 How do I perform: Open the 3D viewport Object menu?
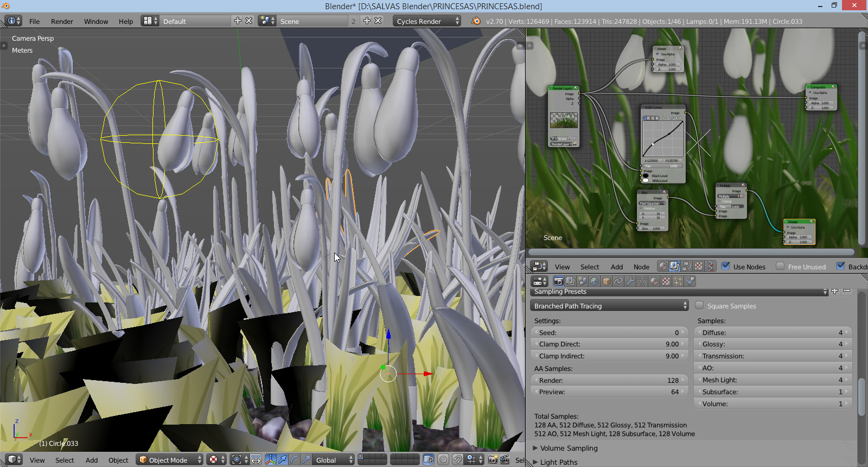[118, 460]
